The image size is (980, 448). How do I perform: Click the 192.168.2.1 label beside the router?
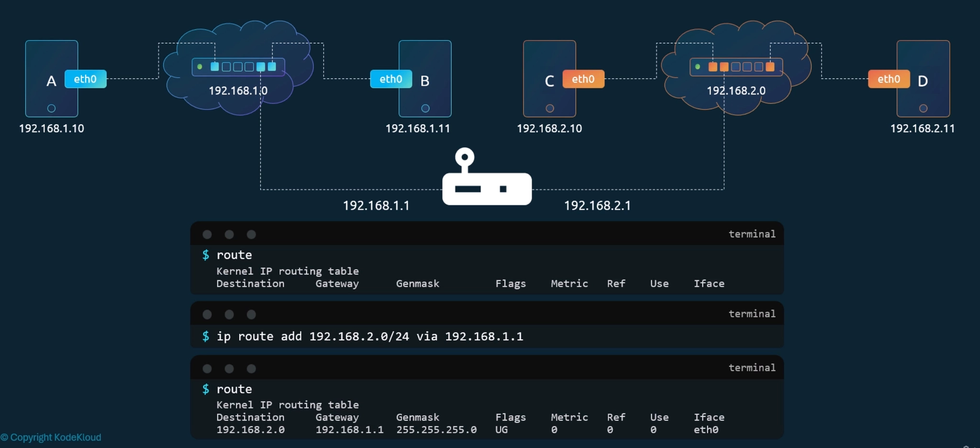(x=597, y=205)
